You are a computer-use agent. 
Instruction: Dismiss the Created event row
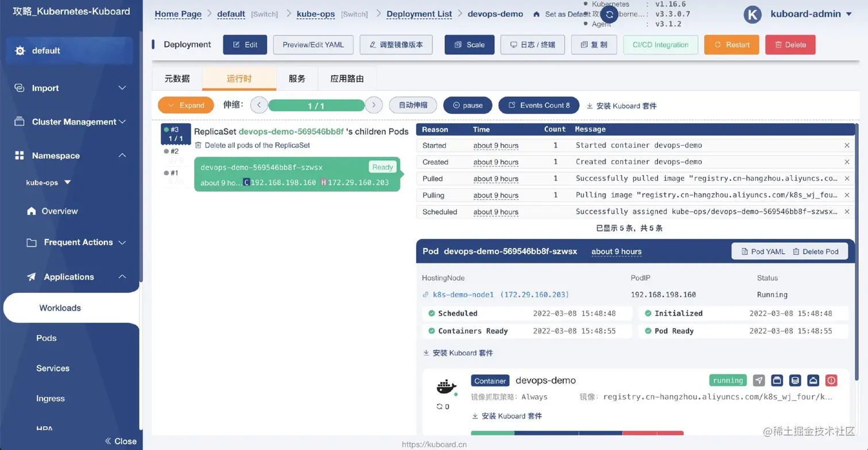[x=847, y=162]
